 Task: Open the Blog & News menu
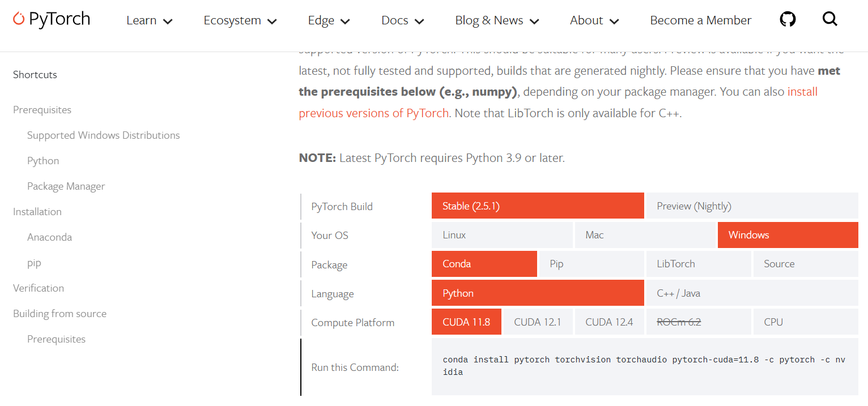click(x=496, y=20)
